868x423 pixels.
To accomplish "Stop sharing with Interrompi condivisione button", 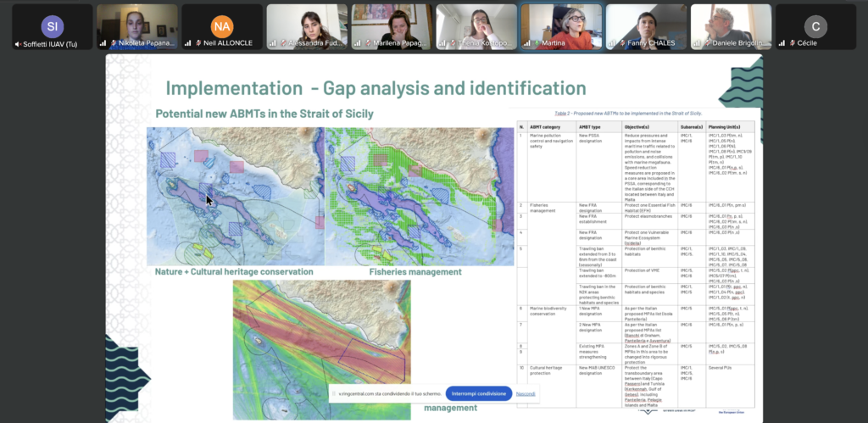I will click(480, 394).
